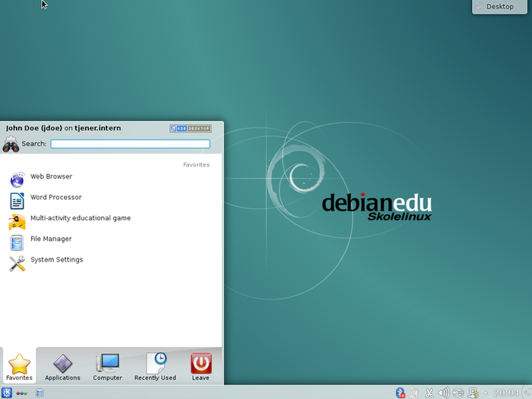Open the volume speaker tray icon
Screen dimensions: 532x399
tap(443, 393)
